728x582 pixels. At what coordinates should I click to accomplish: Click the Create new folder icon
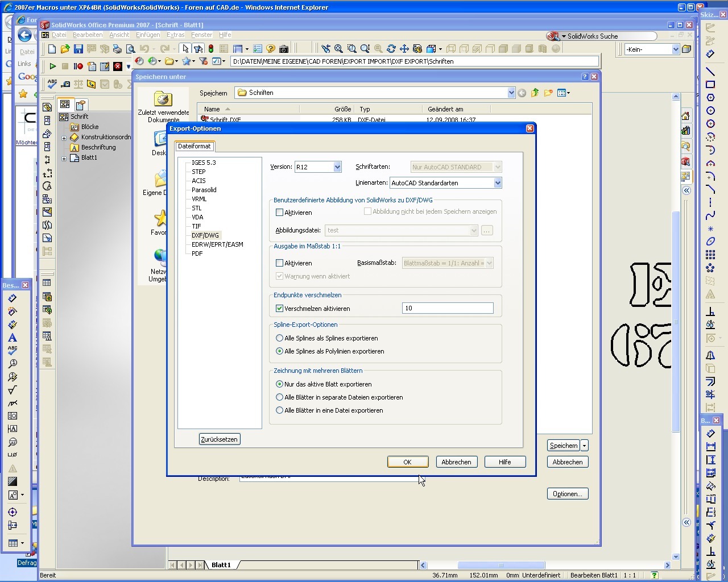(548, 93)
